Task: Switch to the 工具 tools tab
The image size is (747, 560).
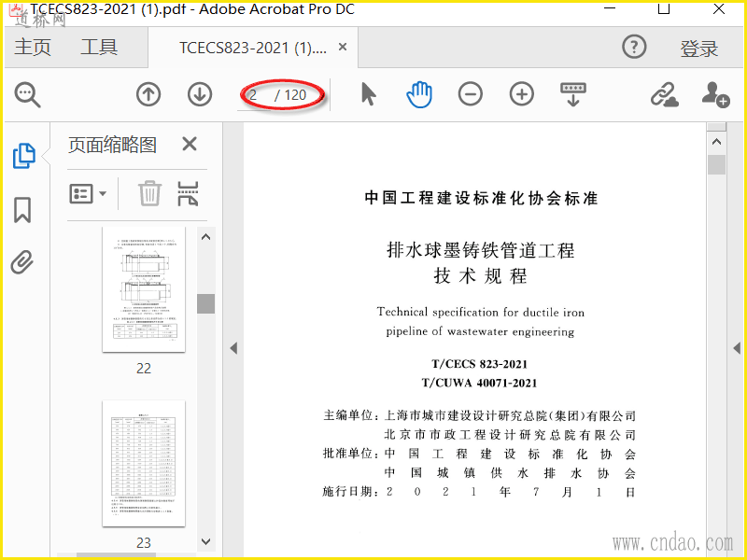Action: (x=99, y=48)
